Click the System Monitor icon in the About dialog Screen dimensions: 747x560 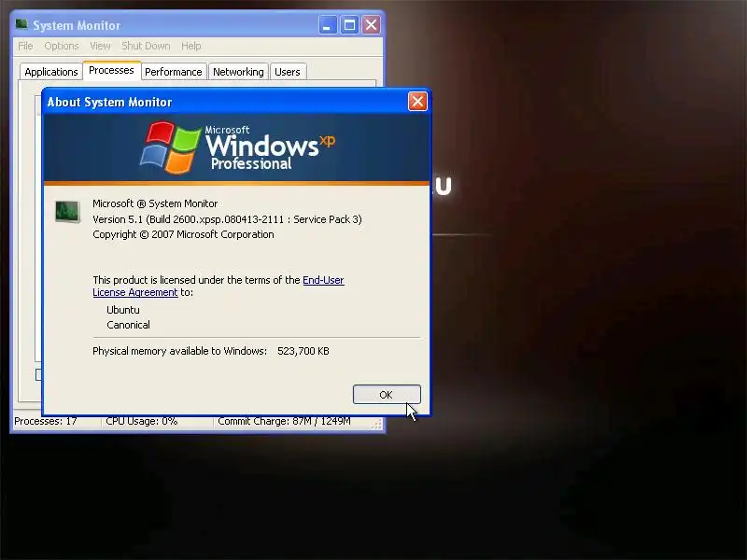[67, 212]
